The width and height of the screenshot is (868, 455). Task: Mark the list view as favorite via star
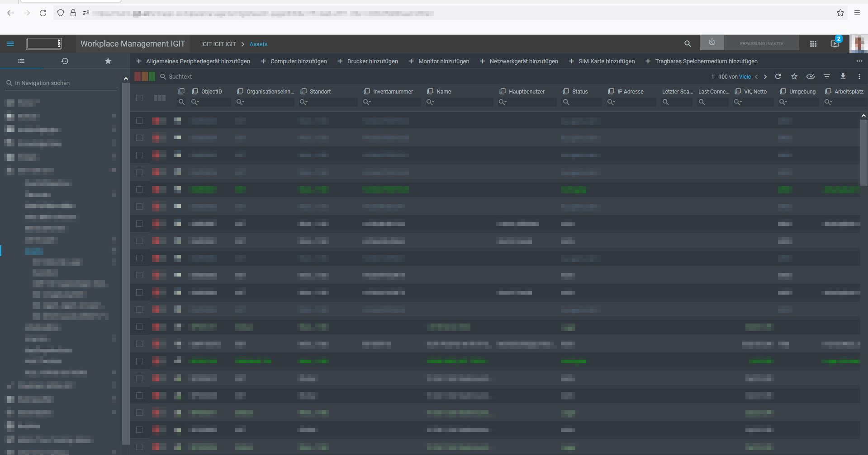pos(794,76)
